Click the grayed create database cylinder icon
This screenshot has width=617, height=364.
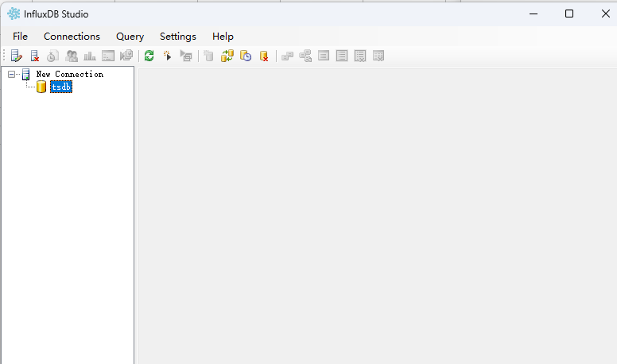coord(208,56)
